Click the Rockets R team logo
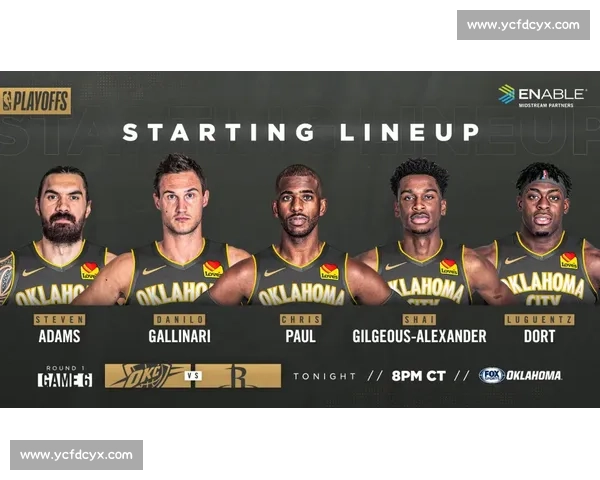Screen dimensions: 600x480 tap(238, 376)
